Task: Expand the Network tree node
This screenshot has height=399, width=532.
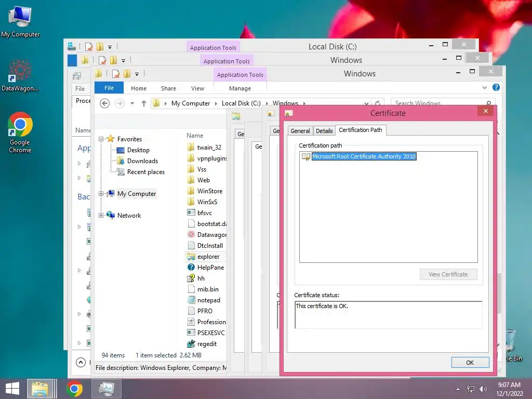Action: point(101,215)
